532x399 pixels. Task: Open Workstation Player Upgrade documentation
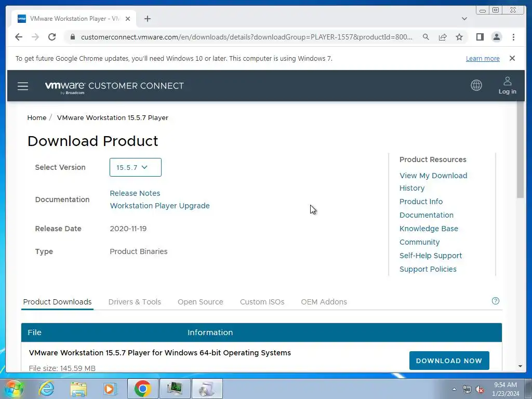[x=160, y=206]
